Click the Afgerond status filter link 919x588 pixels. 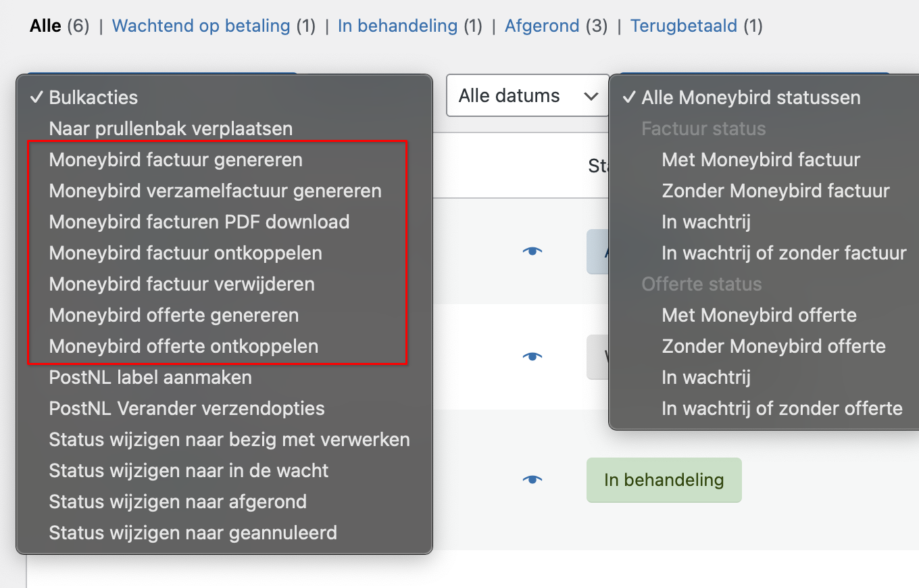542,25
